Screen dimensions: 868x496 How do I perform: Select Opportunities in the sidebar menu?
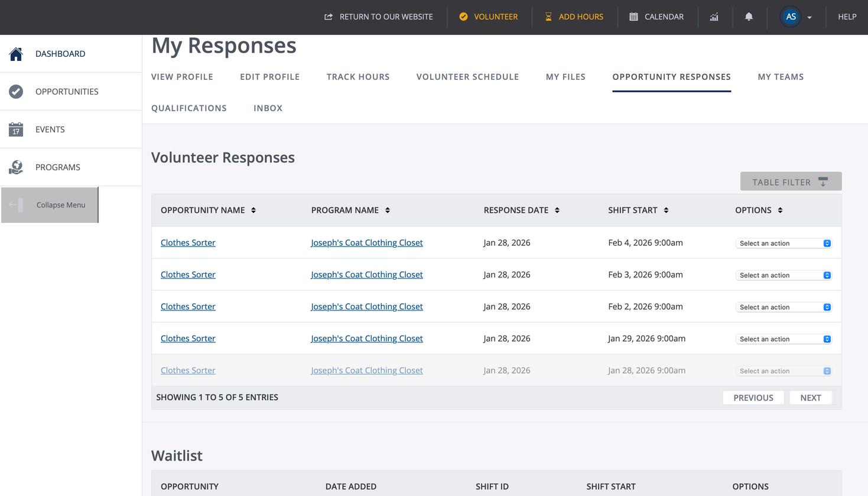(71, 92)
